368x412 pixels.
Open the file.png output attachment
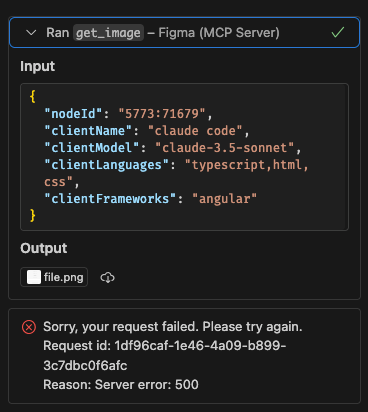54,277
